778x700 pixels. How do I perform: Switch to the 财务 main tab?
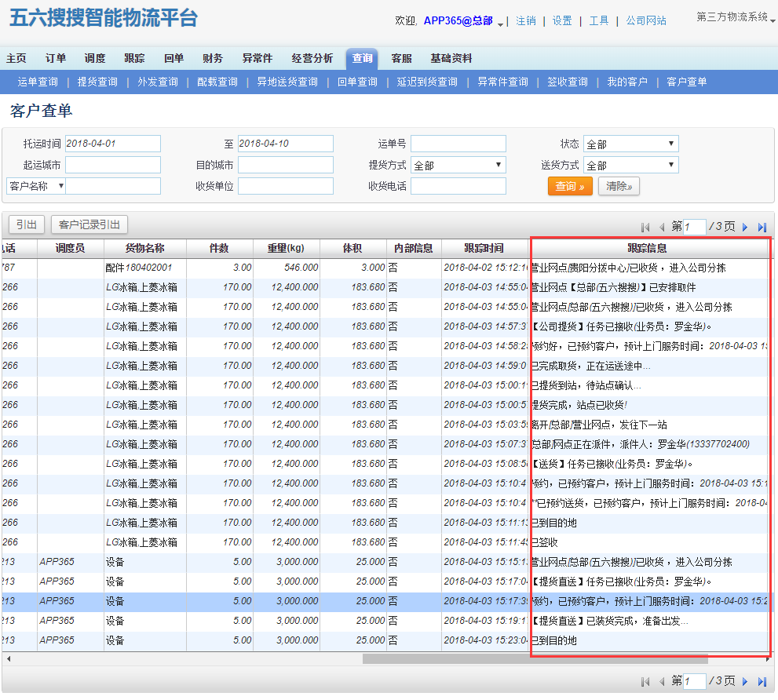tap(212, 58)
